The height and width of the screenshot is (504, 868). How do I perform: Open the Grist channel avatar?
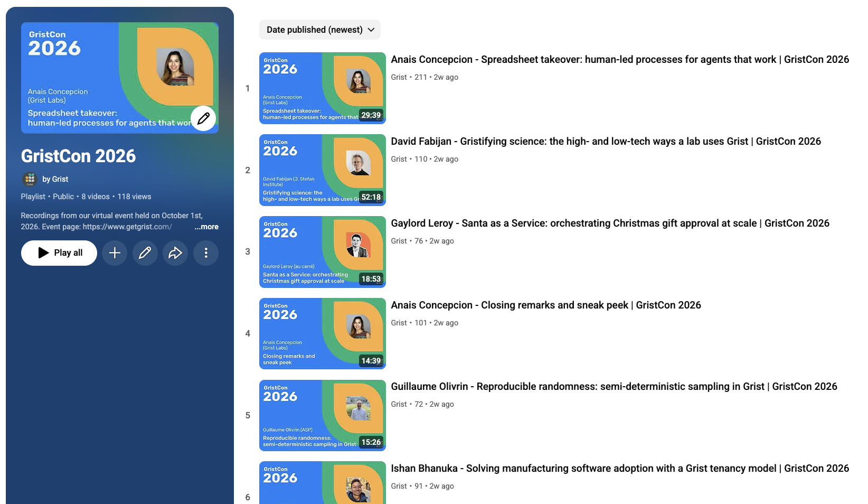(x=30, y=179)
